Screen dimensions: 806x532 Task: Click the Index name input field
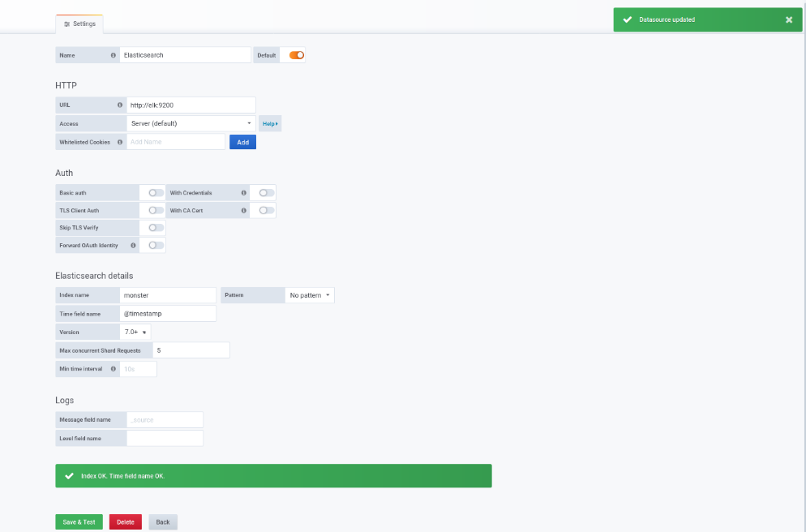click(168, 295)
